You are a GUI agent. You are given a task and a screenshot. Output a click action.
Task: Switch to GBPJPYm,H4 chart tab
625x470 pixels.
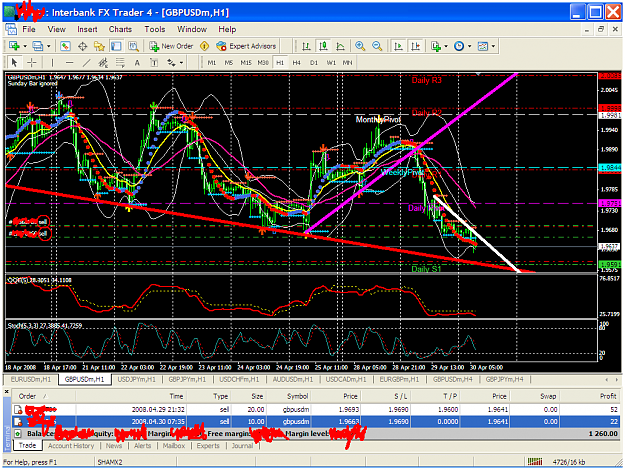tap(505, 380)
